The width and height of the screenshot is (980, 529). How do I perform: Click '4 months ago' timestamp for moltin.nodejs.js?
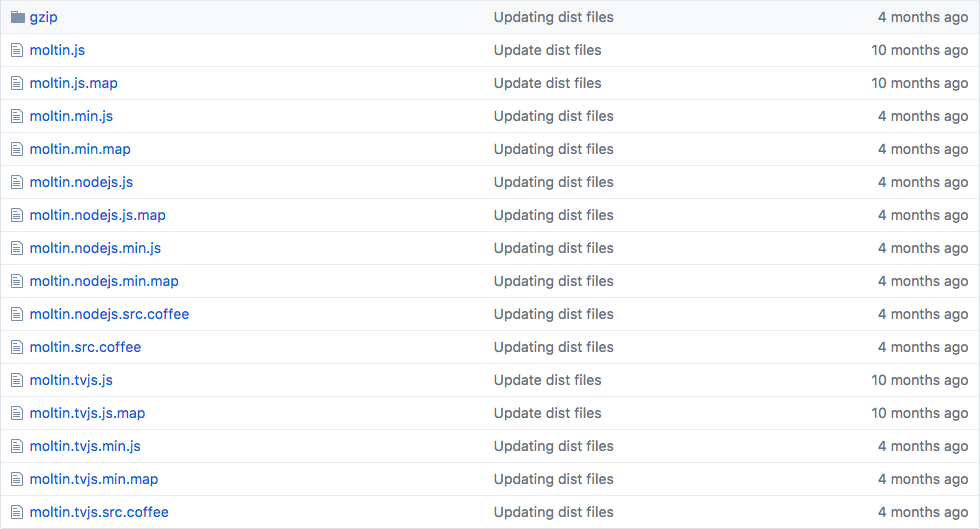pyautogui.click(x=923, y=182)
